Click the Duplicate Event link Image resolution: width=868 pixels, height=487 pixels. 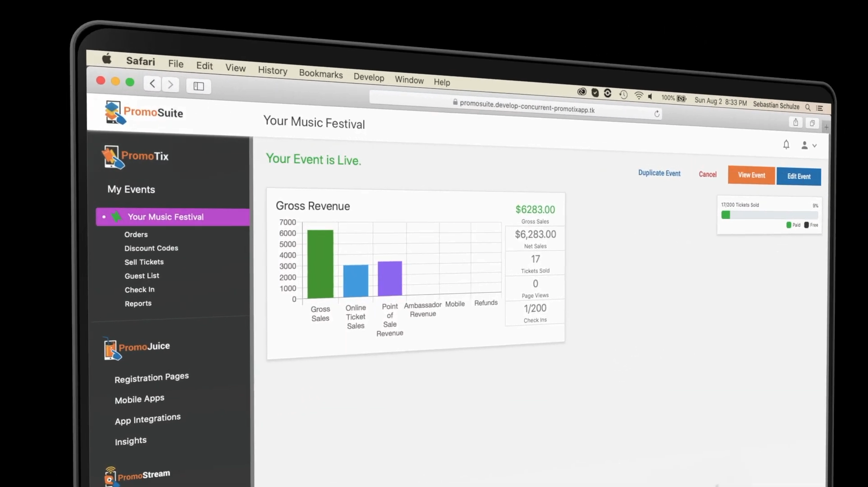659,173
